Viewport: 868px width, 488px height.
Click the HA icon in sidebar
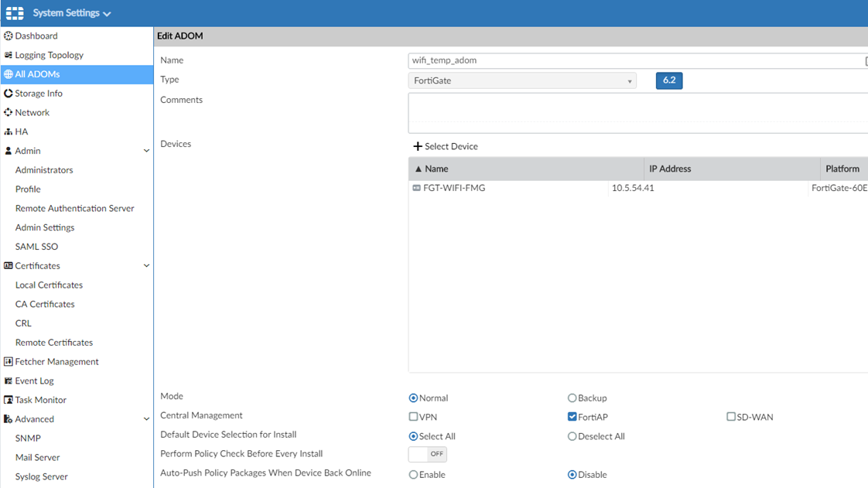coord(9,131)
